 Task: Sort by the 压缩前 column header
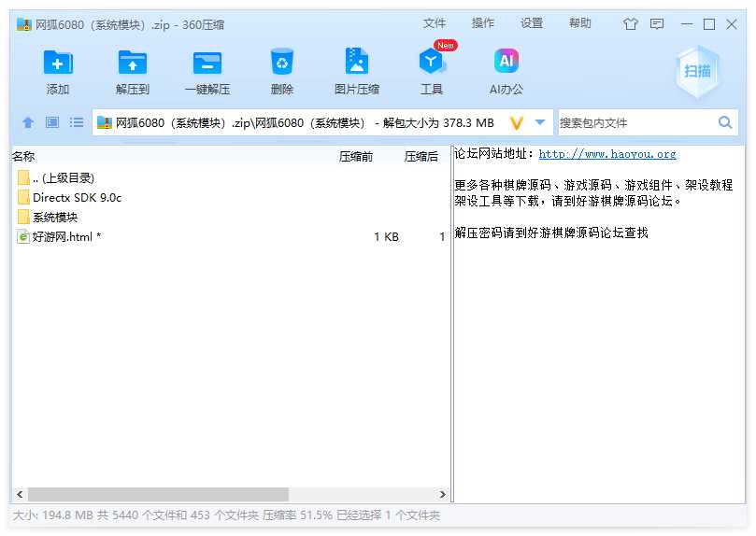[356, 157]
